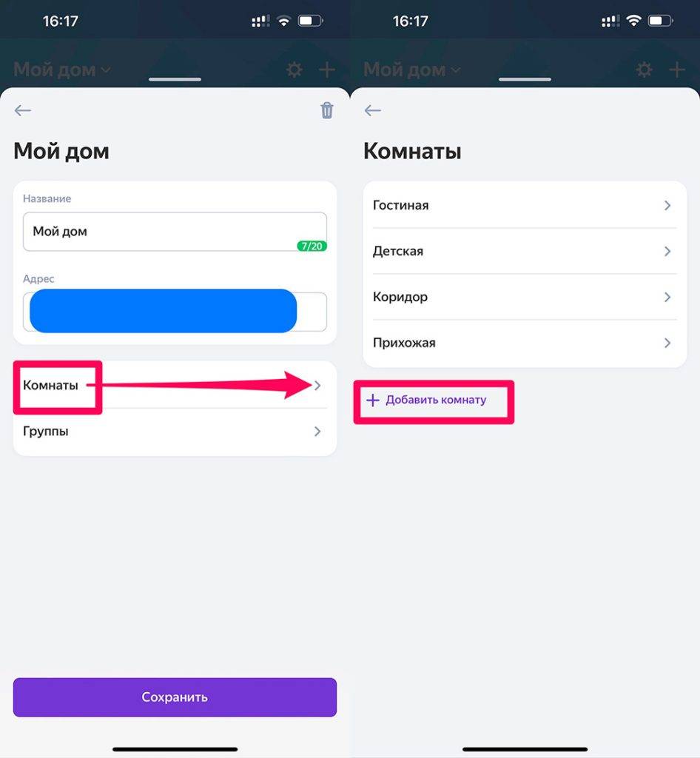Open the Детская room

tap(524, 251)
